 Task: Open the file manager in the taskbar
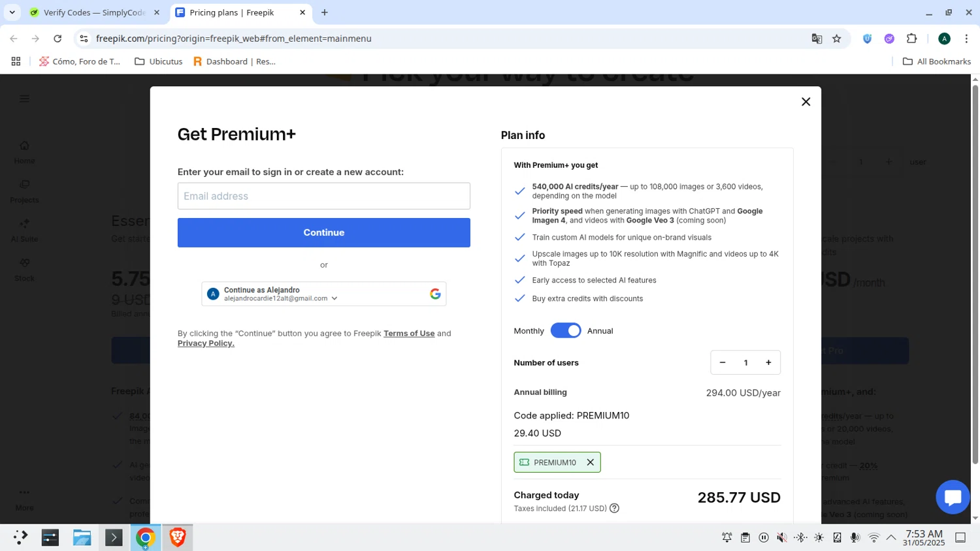click(x=82, y=537)
